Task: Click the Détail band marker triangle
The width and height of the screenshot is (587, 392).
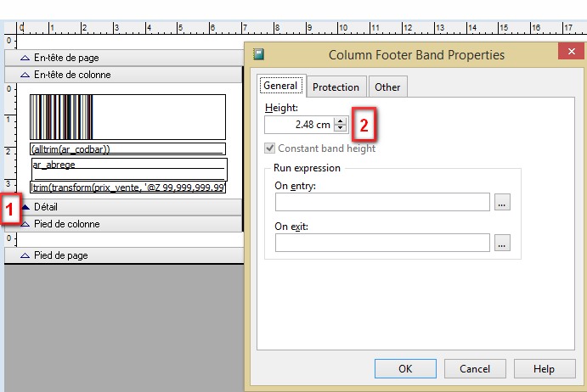Action: (x=25, y=207)
